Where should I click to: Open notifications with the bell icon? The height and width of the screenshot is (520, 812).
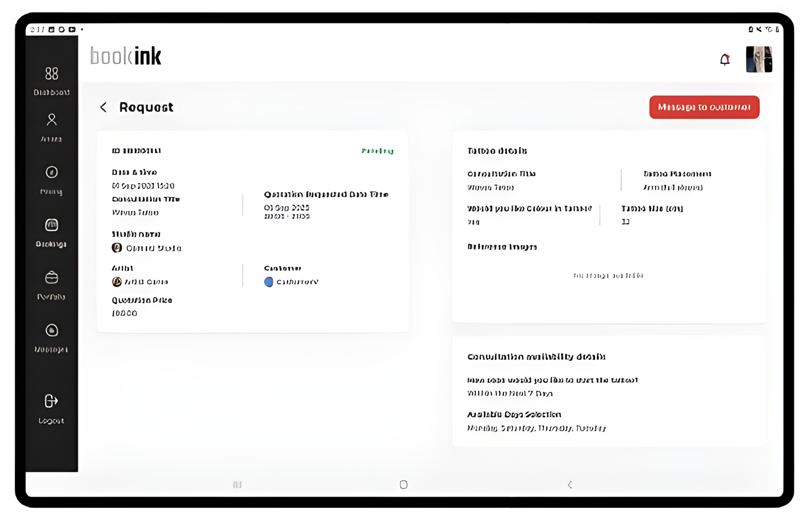point(725,60)
